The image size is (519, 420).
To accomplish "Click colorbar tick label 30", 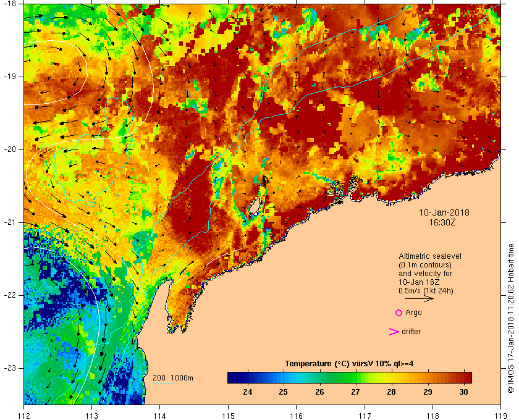I will (x=464, y=392).
